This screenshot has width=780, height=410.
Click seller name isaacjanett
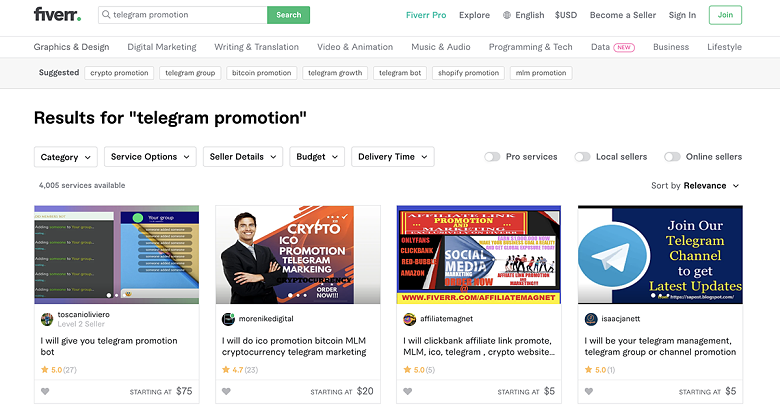click(621, 319)
